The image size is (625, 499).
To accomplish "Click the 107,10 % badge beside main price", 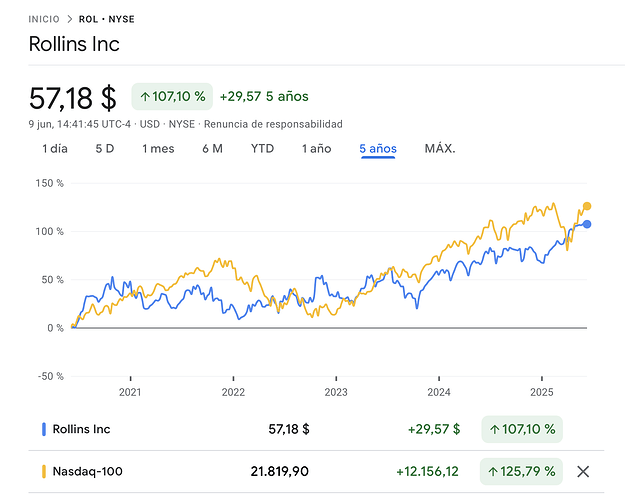I will pyautogui.click(x=172, y=96).
